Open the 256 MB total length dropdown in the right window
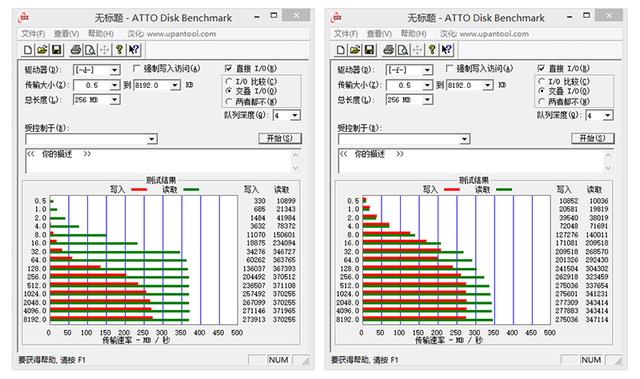This screenshot has width=640, height=379. 427,100
